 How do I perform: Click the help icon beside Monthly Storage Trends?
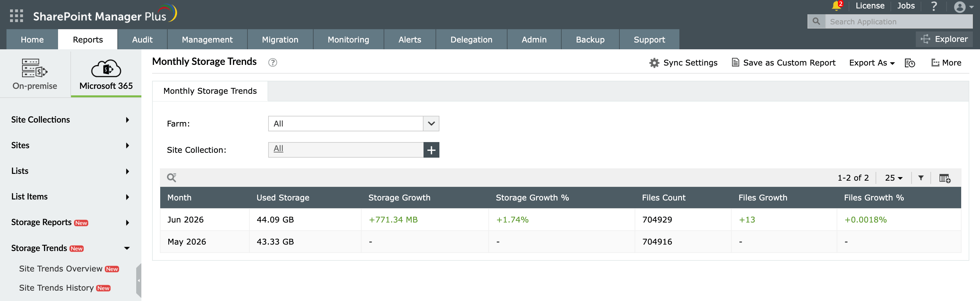pos(272,62)
